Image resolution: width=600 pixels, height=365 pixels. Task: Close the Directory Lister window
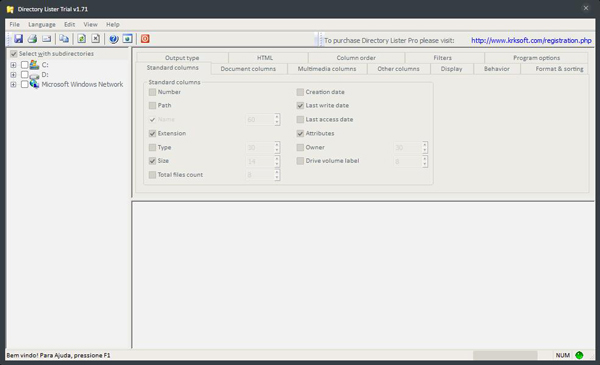click(586, 8)
